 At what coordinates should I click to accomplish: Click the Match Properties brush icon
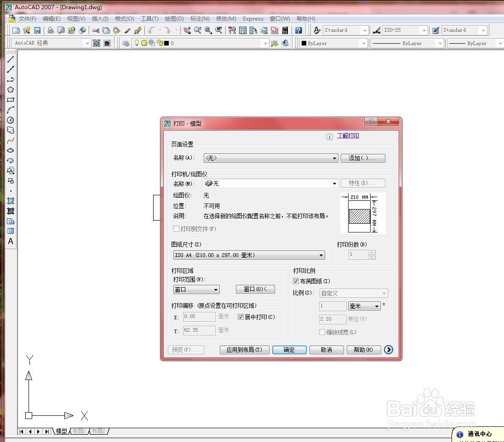point(127,30)
